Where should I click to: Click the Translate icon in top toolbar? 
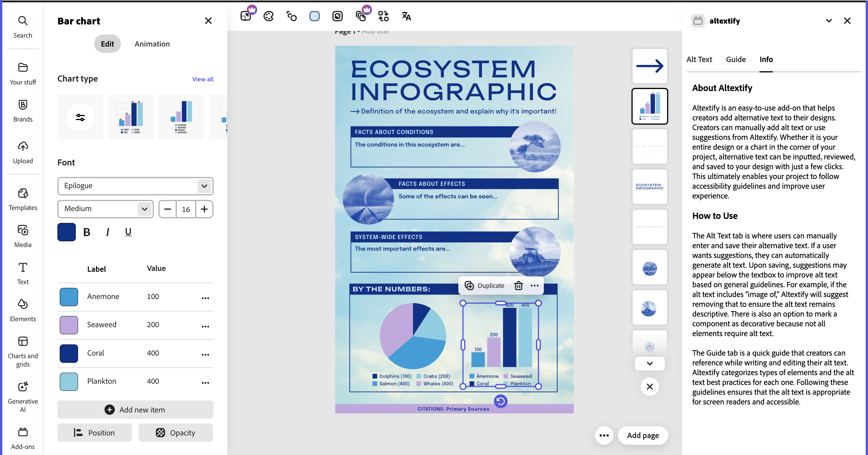click(406, 16)
